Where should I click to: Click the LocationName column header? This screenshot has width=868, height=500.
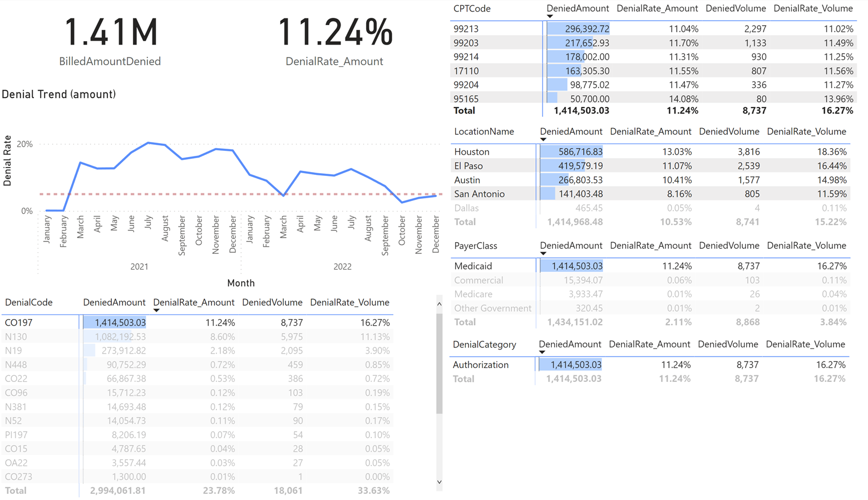(x=484, y=132)
